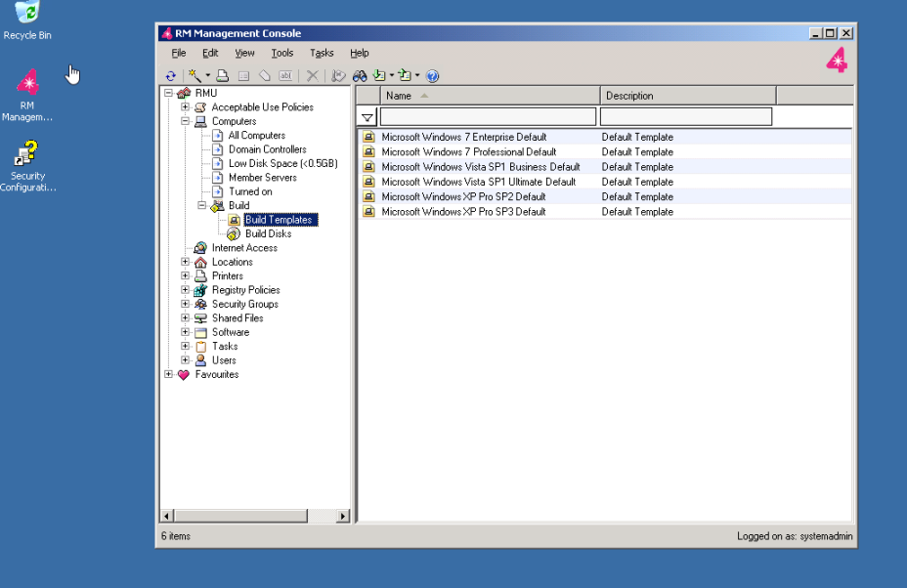The image size is (907, 588).
Task: Select All Computers in the tree
Action: pos(257,136)
